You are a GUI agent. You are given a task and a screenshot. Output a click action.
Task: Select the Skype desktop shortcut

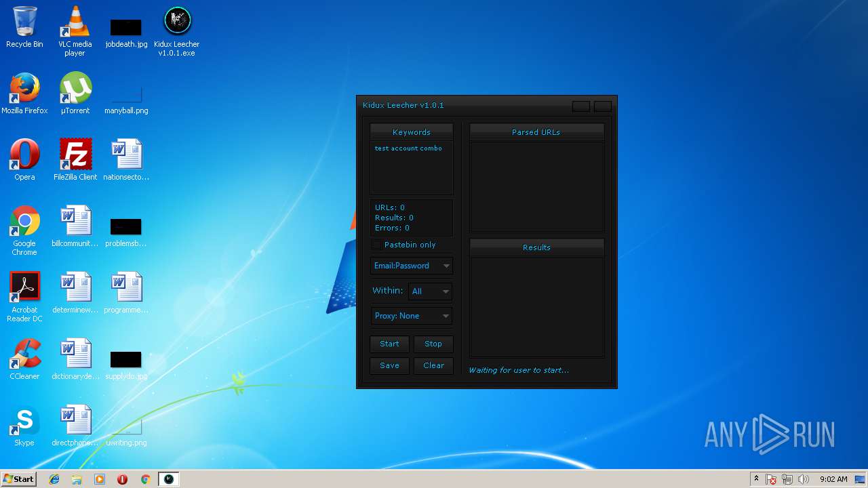pos(24,426)
